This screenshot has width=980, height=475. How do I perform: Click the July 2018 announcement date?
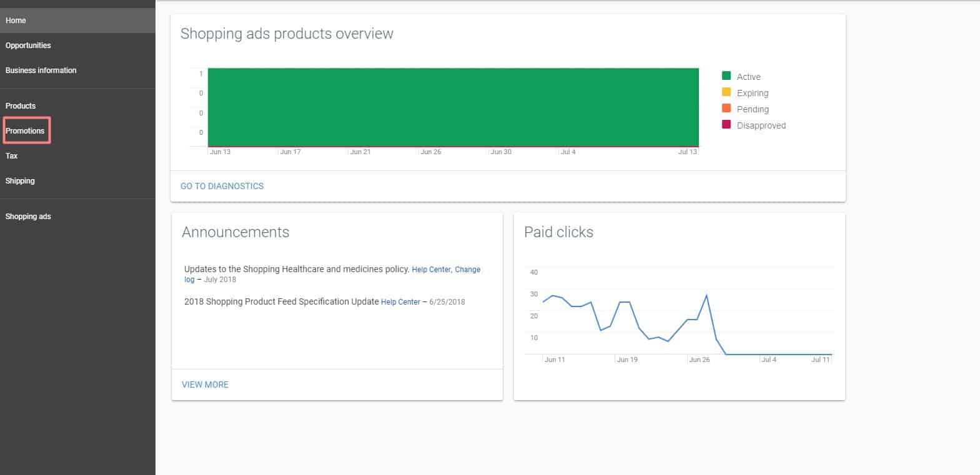[220, 280]
